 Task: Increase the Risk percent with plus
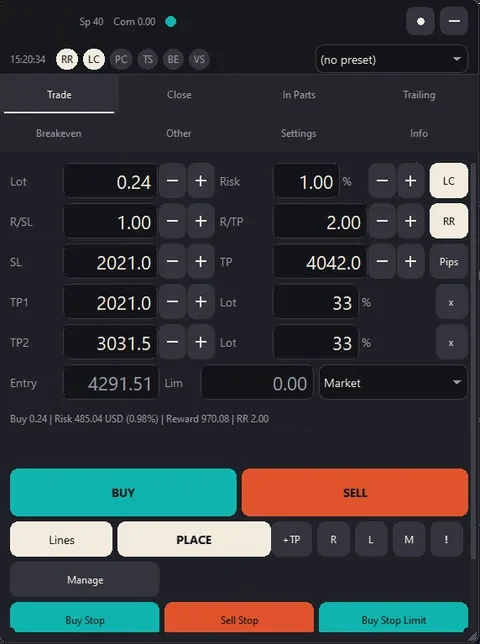click(x=411, y=181)
